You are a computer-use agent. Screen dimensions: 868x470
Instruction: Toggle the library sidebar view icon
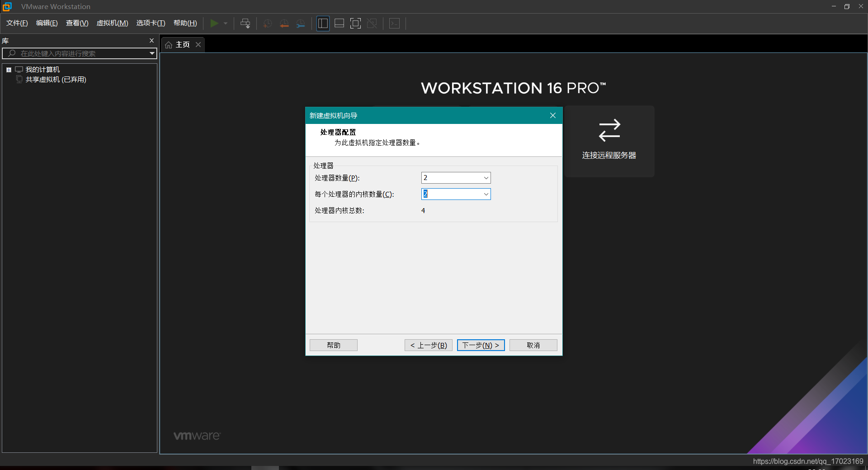[323, 23]
